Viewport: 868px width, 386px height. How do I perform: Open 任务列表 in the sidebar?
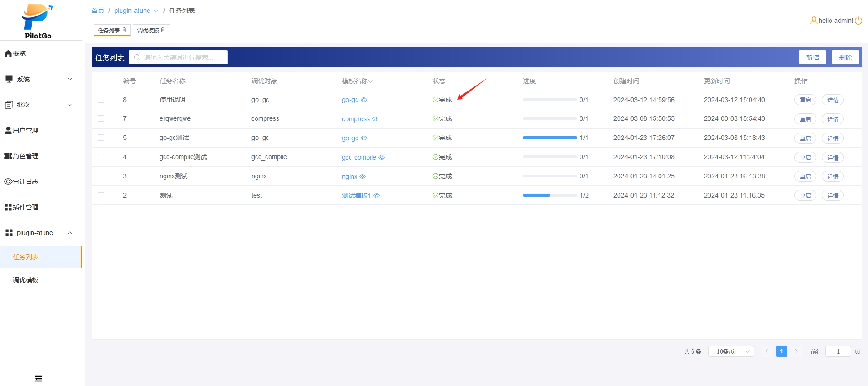click(41, 257)
